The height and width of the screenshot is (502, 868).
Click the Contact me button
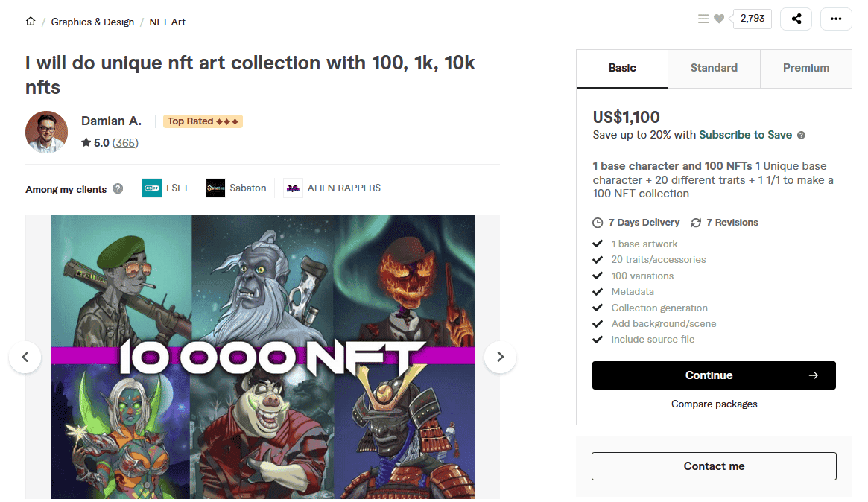pyautogui.click(x=714, y=466)
